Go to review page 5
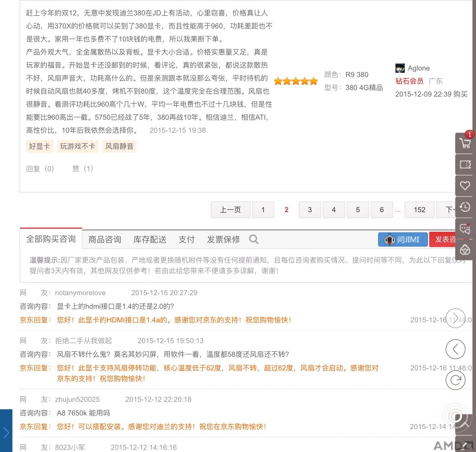Screen dimensions: 476x452 pos(358,210)
